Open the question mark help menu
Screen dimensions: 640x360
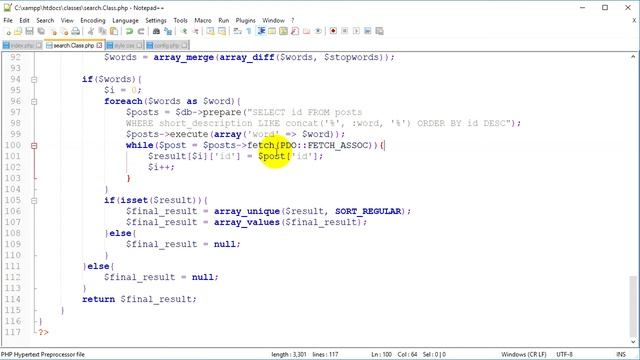coord(292,20)
